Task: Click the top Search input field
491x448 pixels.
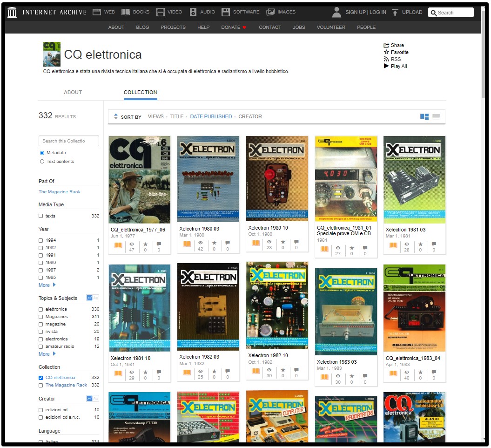Action: coord(451,13)
